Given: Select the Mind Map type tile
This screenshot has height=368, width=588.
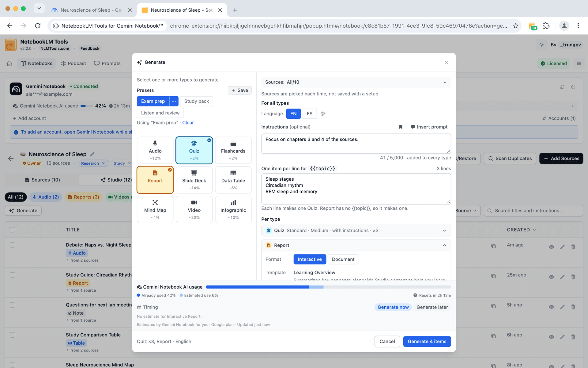Looking at the screenshot, I should [x=155, y=209].
